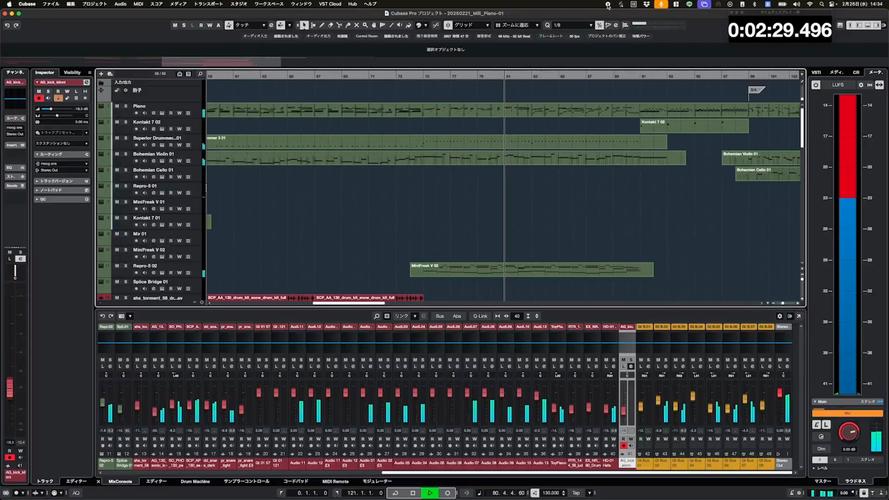Switch to the Visibility tab

point(72,73)
